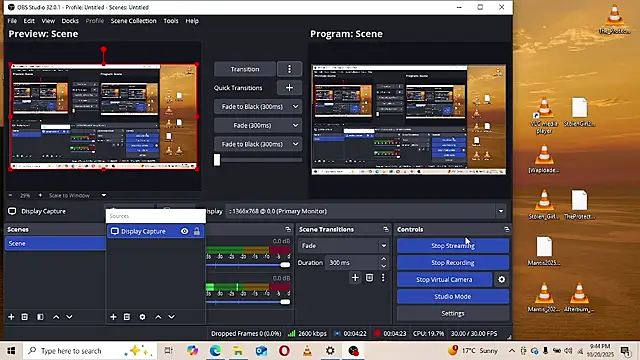The width and height of the screenshot is (640, 360).
Task: Move scene up arrow in Scenes panel
Action: (56, 317)
